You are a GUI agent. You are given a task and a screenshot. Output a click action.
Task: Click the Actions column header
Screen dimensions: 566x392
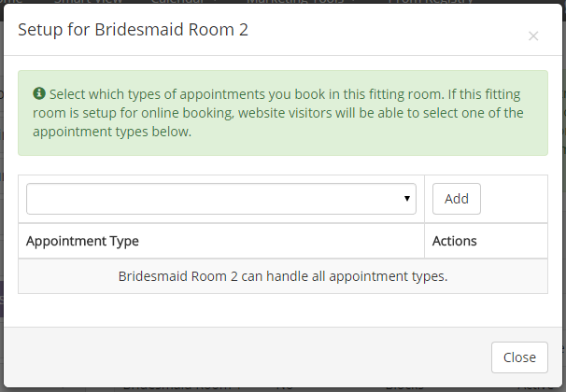coord(455,241)
